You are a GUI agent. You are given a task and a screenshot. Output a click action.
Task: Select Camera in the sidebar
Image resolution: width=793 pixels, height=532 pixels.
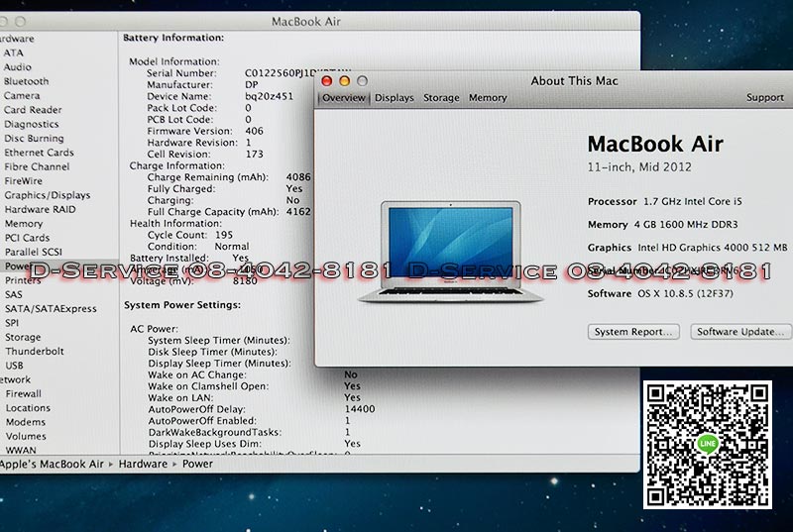click(22, 95)
